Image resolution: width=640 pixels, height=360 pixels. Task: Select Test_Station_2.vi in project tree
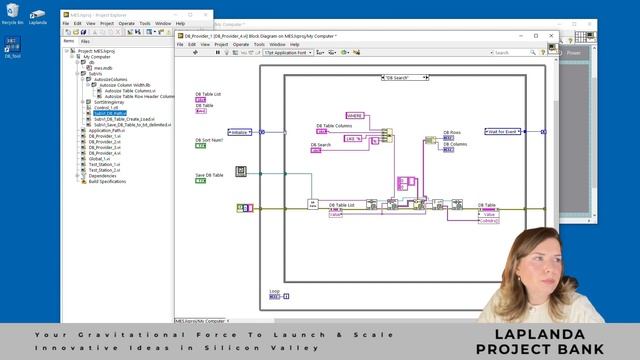[x=104, y=170]
